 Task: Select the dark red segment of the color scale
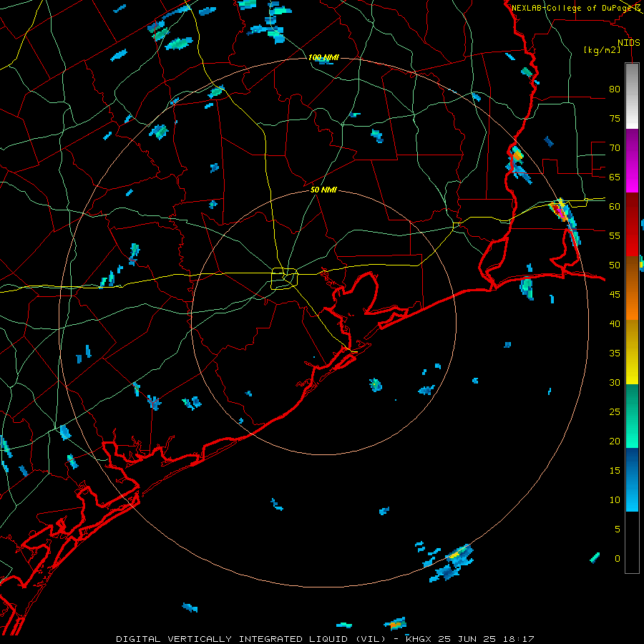(632, 224)
